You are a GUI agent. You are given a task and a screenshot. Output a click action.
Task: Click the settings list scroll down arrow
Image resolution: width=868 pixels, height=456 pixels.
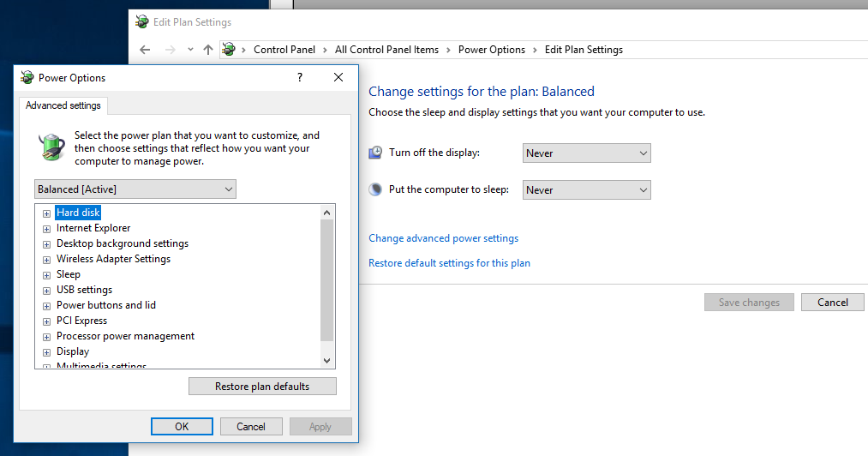[326, 361]
